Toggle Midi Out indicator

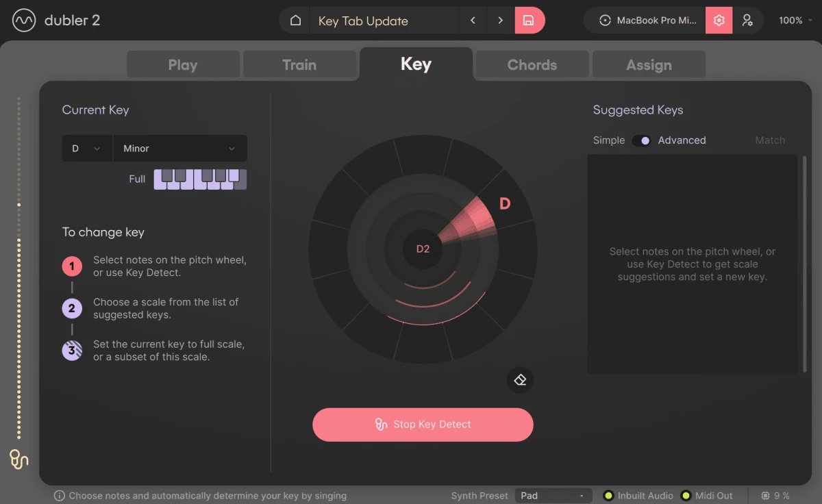[686, 496]
